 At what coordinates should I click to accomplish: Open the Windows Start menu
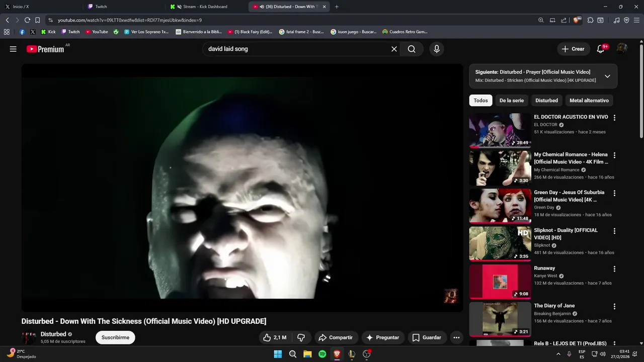pos(278,354)
